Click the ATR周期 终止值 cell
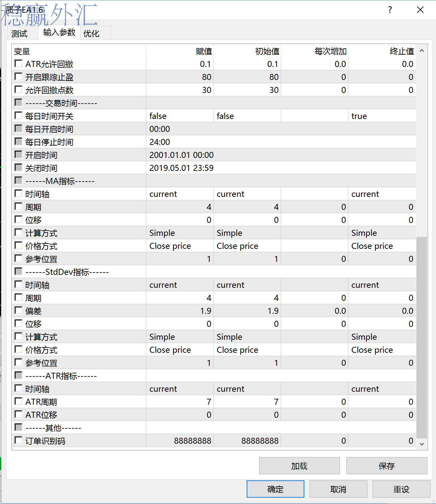The image size is (436, 504). click(x=382, y=402)
